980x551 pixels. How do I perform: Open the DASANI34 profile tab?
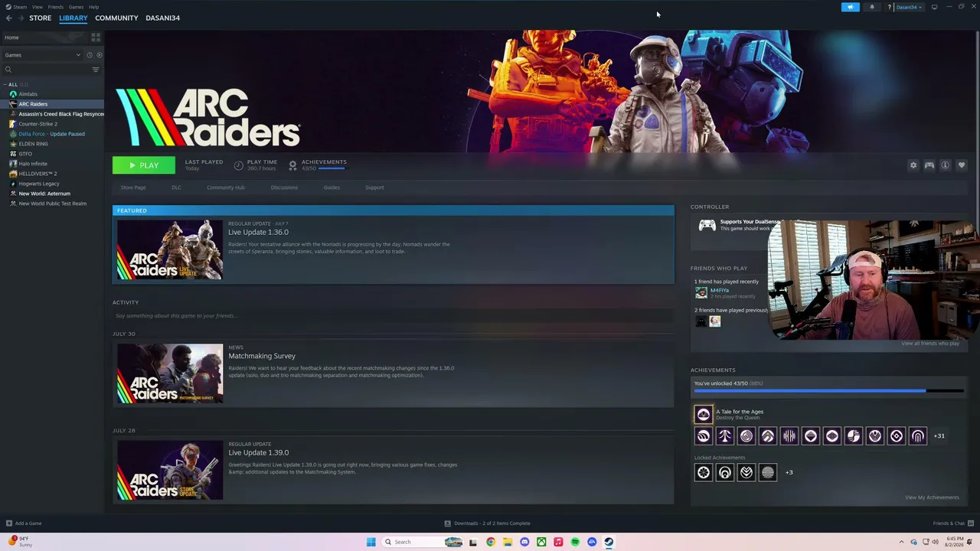(162, 18)
